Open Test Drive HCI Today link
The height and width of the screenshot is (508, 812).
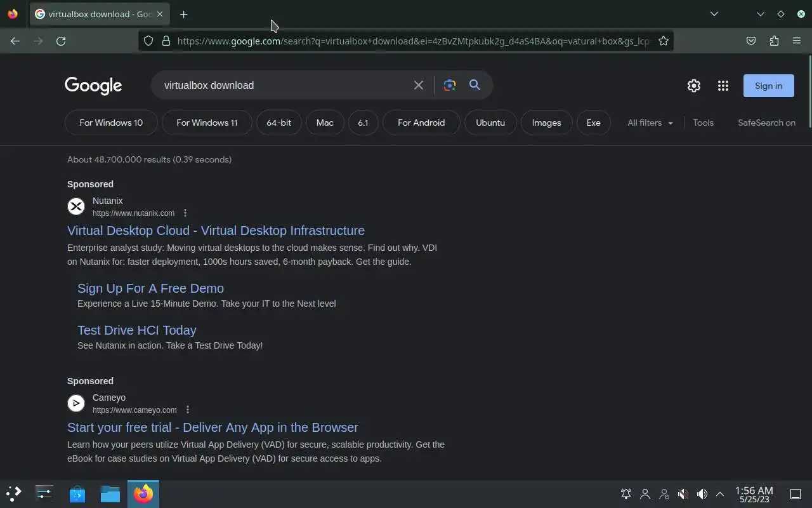click(x=137, y=330)
